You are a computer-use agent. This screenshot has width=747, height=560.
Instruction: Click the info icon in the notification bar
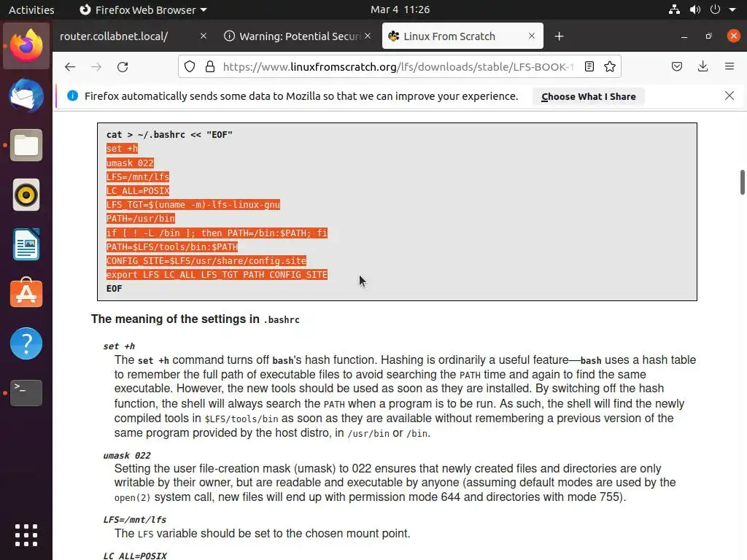tap(72, 96)
